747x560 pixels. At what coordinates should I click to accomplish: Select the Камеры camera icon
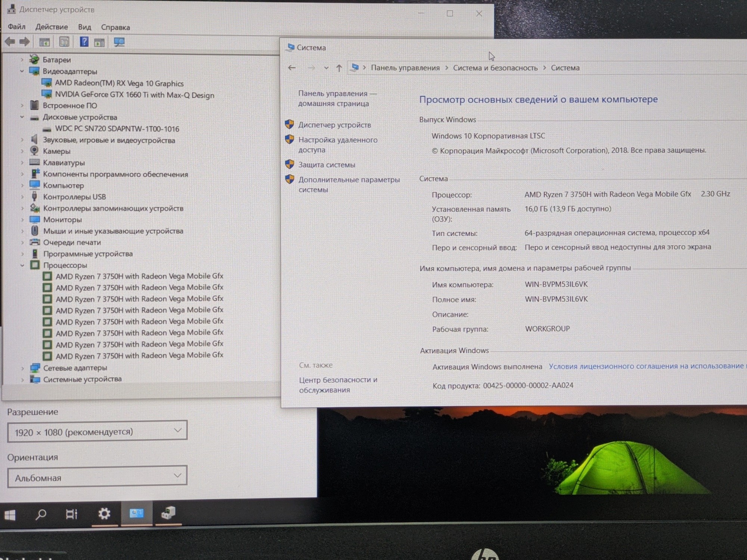tap(34, 151)
